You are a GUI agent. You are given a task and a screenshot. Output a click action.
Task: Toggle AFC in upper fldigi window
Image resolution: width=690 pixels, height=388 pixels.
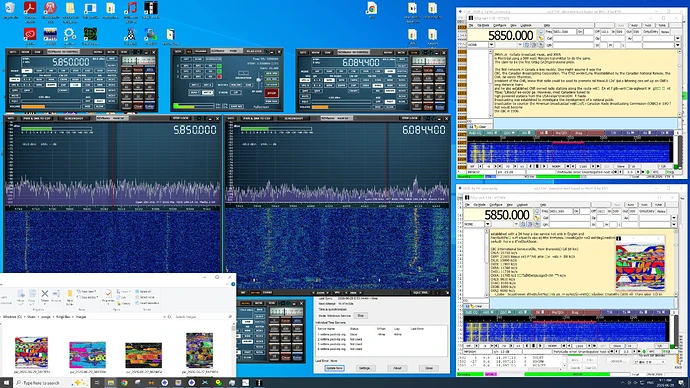point(655,172)
